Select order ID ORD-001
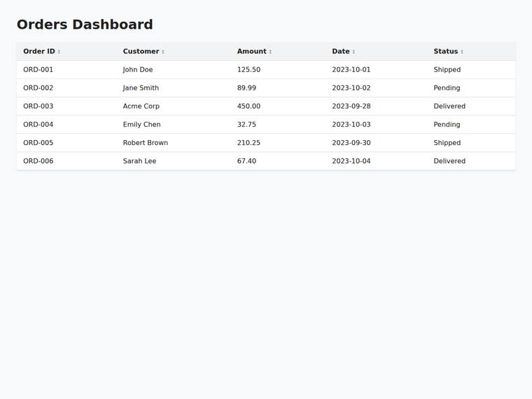532x399 pixels. pos(38,69)
